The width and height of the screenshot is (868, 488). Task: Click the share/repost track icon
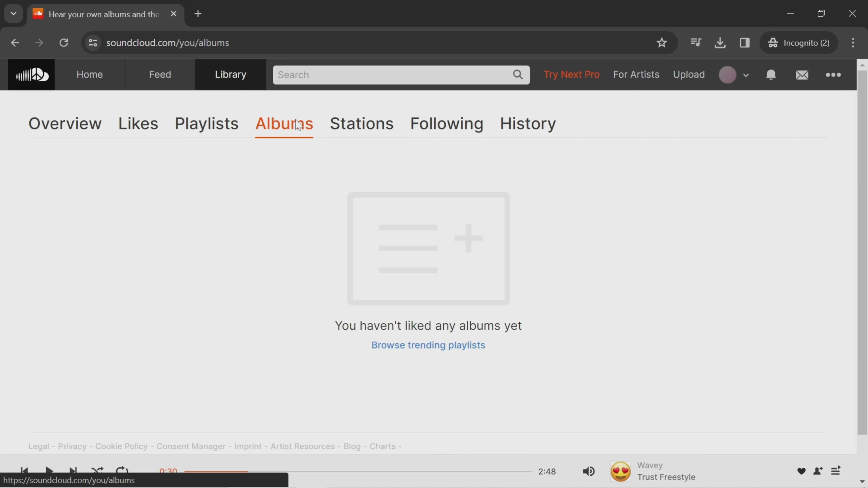click(817, 471)
